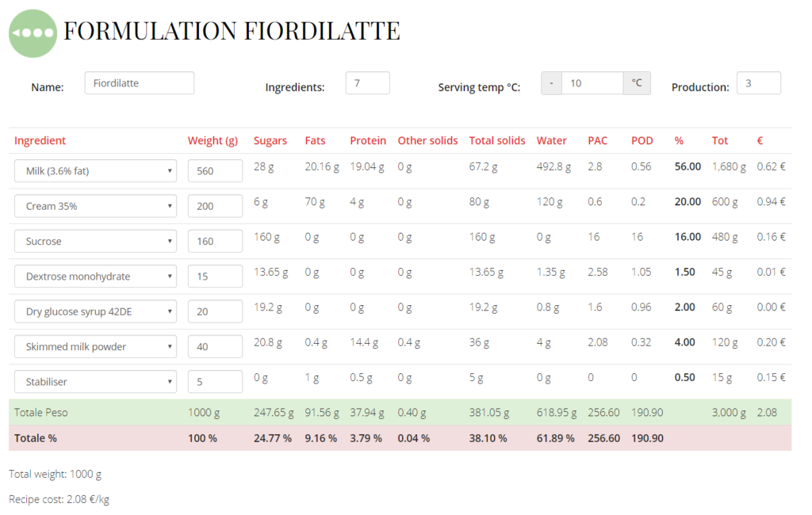Click the 20.00 percent value for Cream
The image size is (812, 515).
click(688, 202)
